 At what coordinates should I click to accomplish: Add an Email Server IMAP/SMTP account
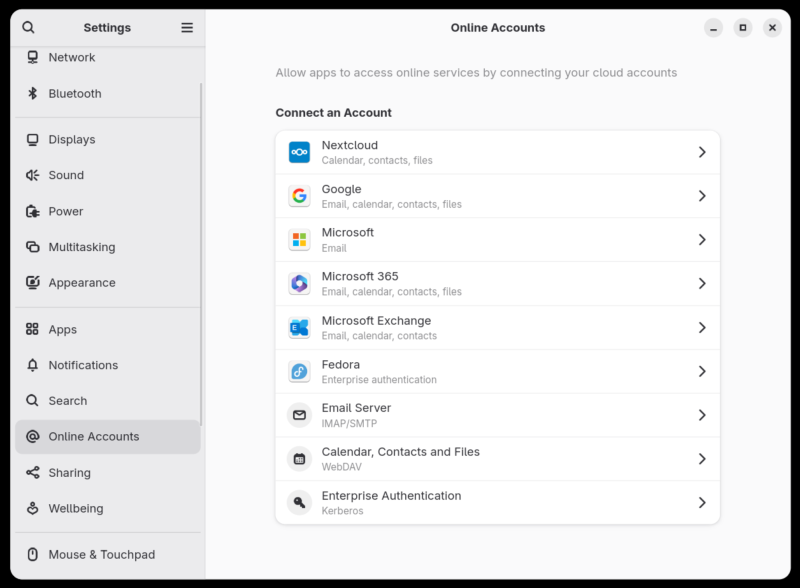(497, 415)
